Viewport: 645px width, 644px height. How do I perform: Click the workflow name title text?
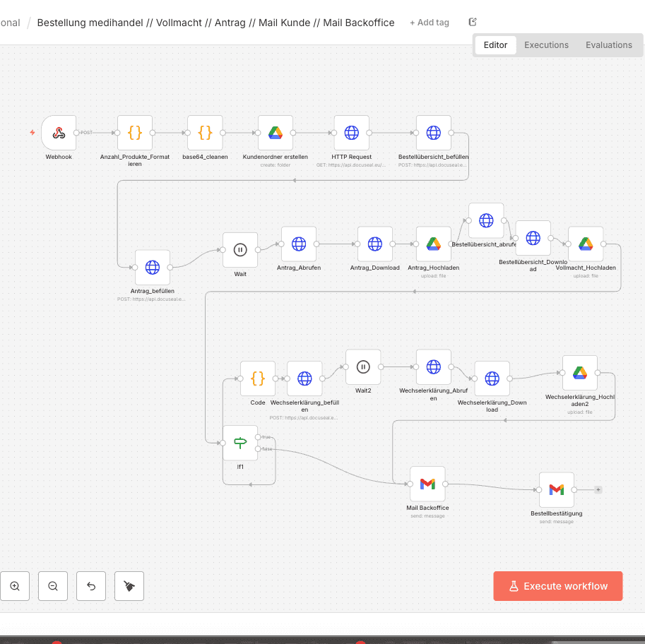pyautogui.click(x=215, y=23)
